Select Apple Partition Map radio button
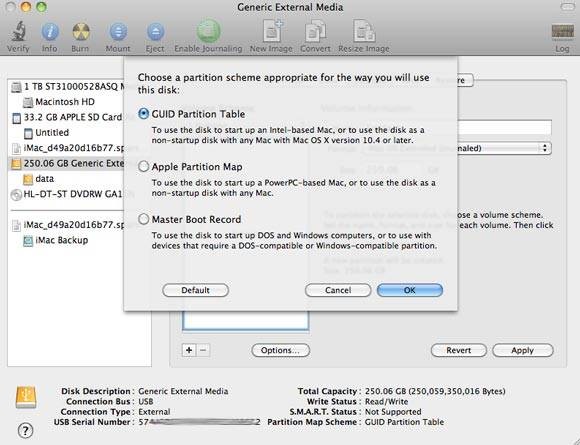Screen dimensions: 580x445 pyautogui.click(x=144, y=167)
